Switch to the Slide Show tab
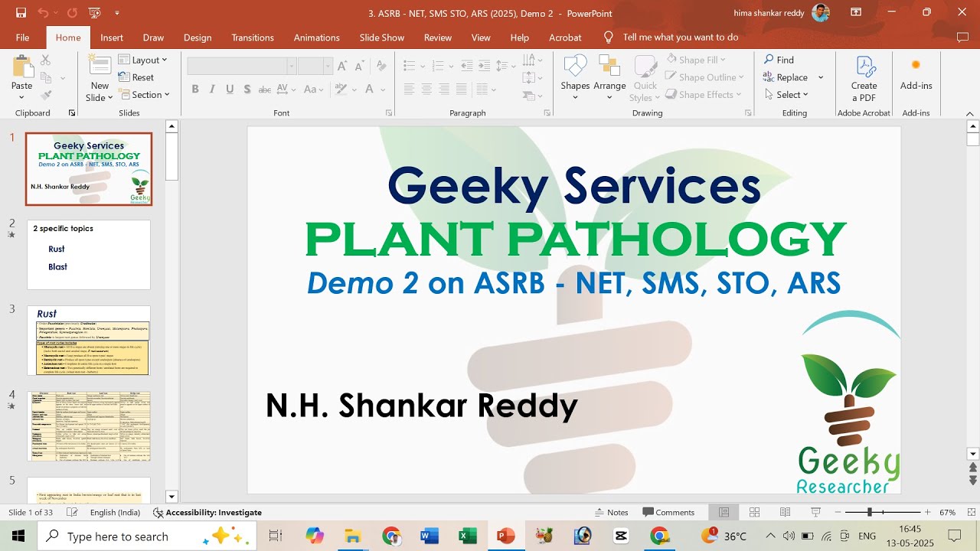Image resolution: width=980 pixels, height=551 pixels. coord(382,37)
